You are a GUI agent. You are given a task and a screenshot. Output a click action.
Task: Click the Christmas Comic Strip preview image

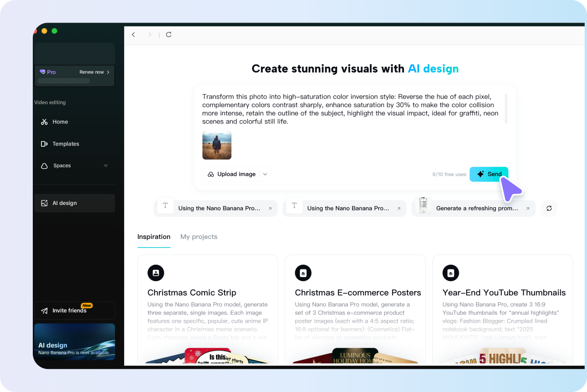[x=208, y=356]
